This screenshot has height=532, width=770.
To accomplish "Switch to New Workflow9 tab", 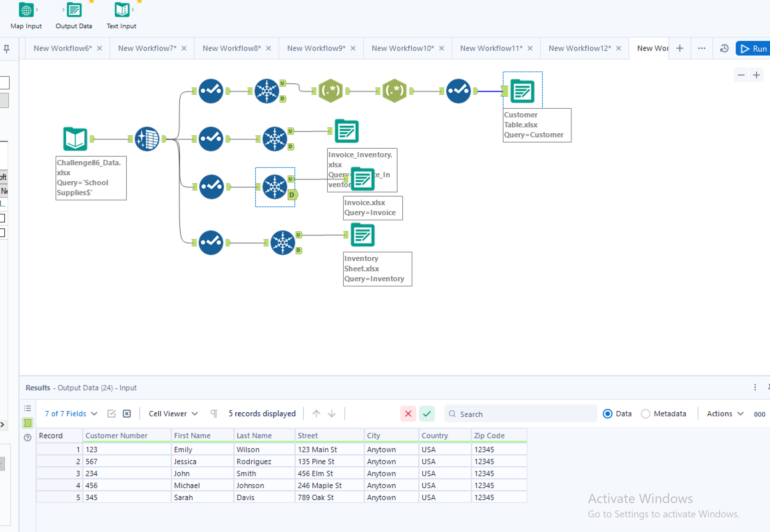I will click(316, 49).
